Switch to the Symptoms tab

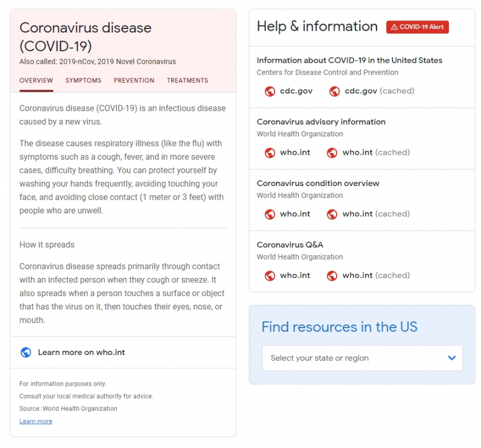(83, 80)
